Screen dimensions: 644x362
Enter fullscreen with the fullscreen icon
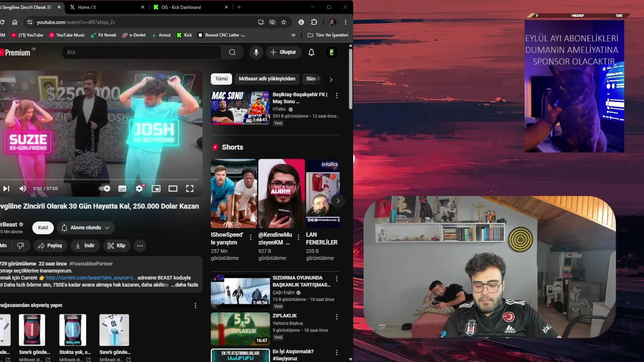click(x=190, y=189)
